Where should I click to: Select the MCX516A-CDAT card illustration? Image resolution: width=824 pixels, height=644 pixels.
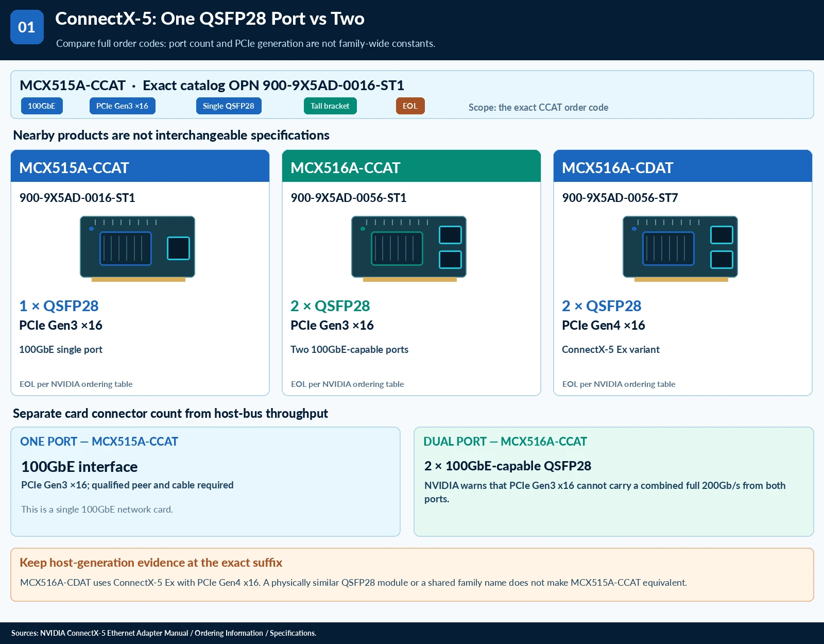click(x=680, y=249)
